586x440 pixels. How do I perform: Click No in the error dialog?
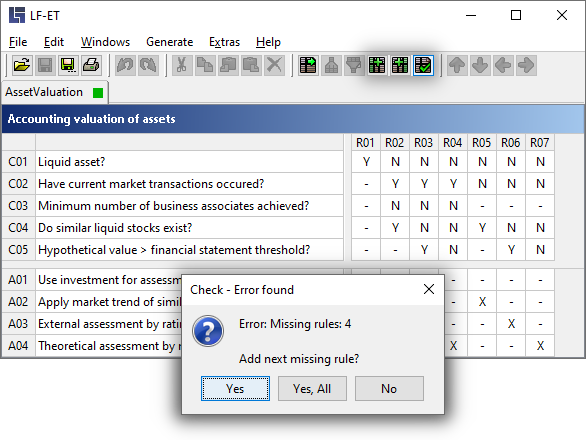click(x=389, y=388)
